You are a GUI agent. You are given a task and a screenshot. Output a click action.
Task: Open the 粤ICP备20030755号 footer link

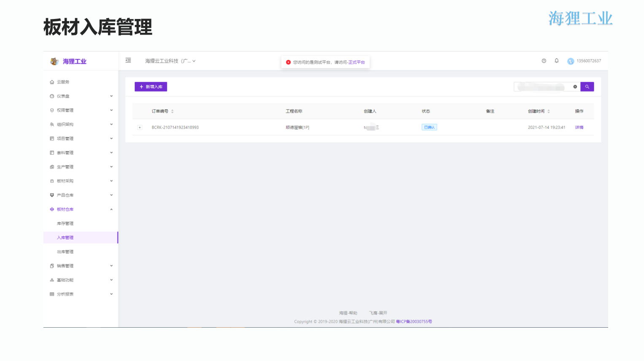pos(414,322)
